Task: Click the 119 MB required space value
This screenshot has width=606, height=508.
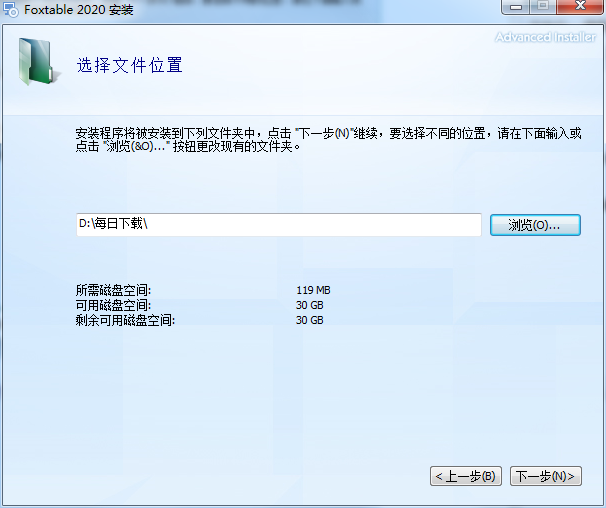Action: 313,291
